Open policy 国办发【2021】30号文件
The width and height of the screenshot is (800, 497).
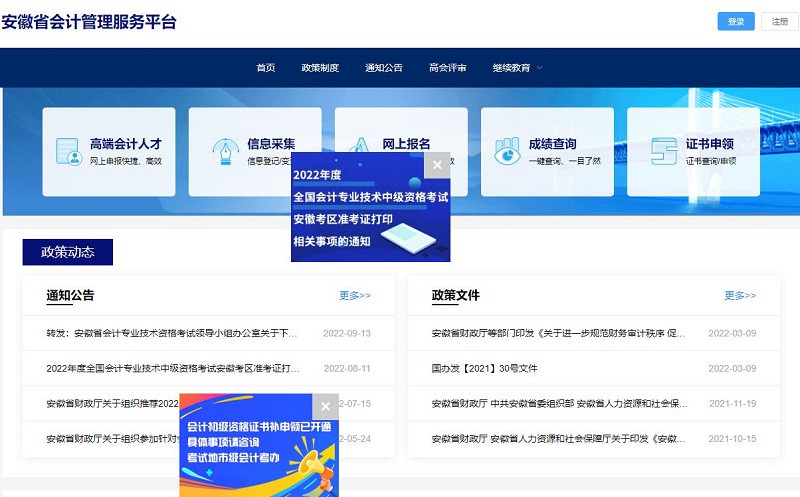(484, 368)
